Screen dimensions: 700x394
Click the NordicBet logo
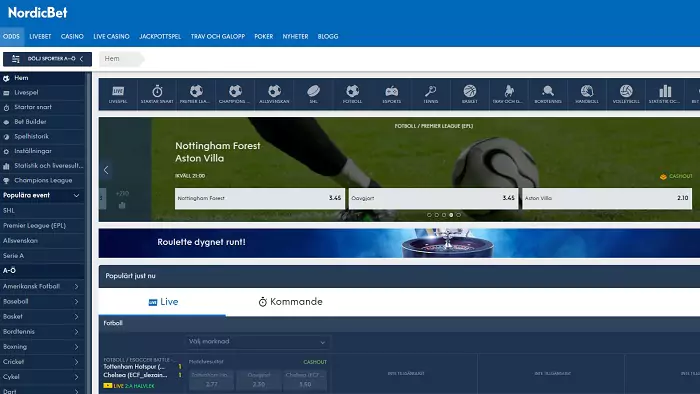point(38,13)
